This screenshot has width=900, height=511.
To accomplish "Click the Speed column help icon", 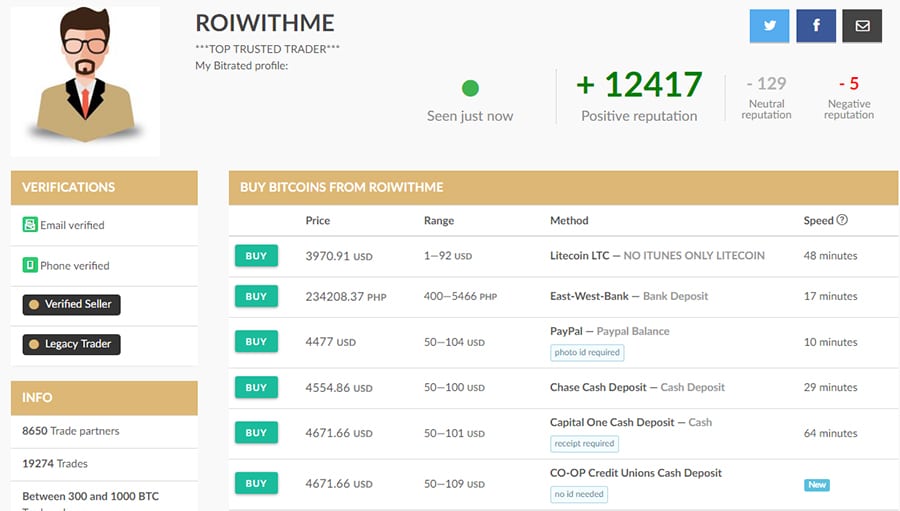I will (x=842, y=220).
